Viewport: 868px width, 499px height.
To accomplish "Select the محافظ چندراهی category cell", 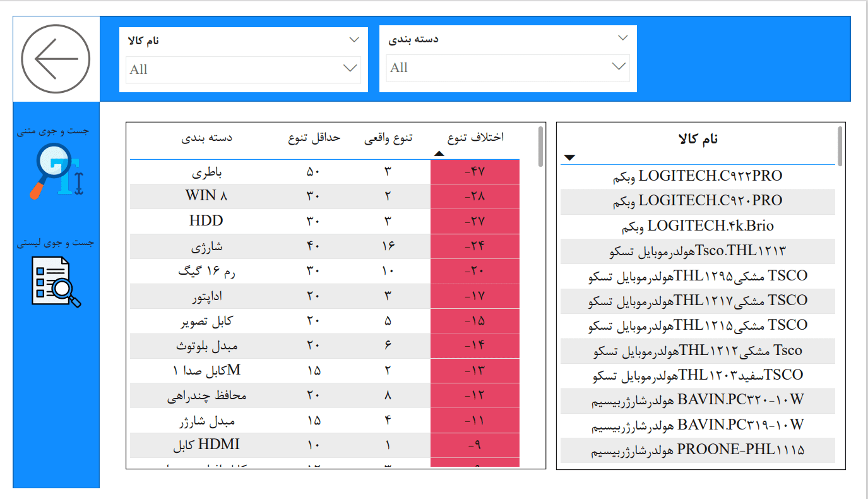I will click(x=206, y=395).
